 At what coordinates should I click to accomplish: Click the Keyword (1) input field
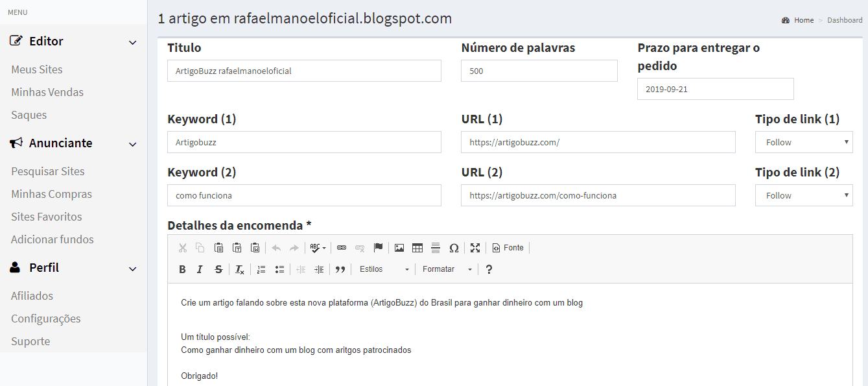point(304,142)
